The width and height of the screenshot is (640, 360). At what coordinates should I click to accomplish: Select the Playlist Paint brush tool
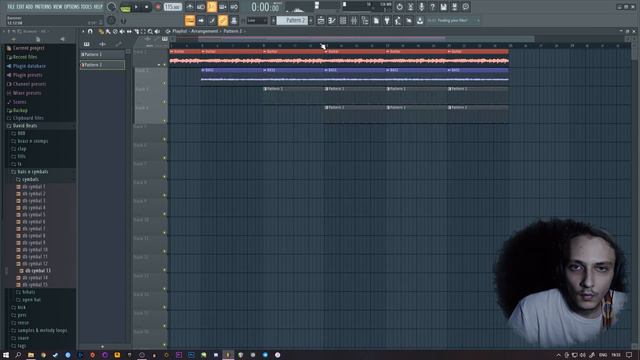108,31
